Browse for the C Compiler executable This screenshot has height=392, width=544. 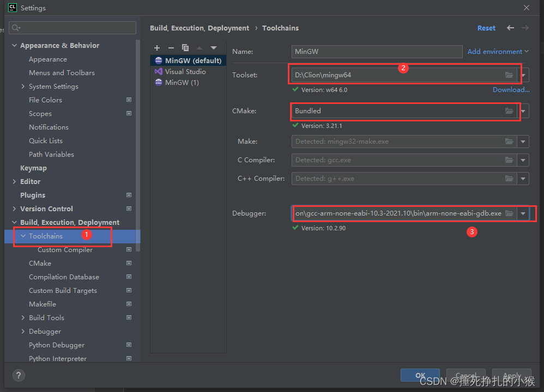point(509,160)
